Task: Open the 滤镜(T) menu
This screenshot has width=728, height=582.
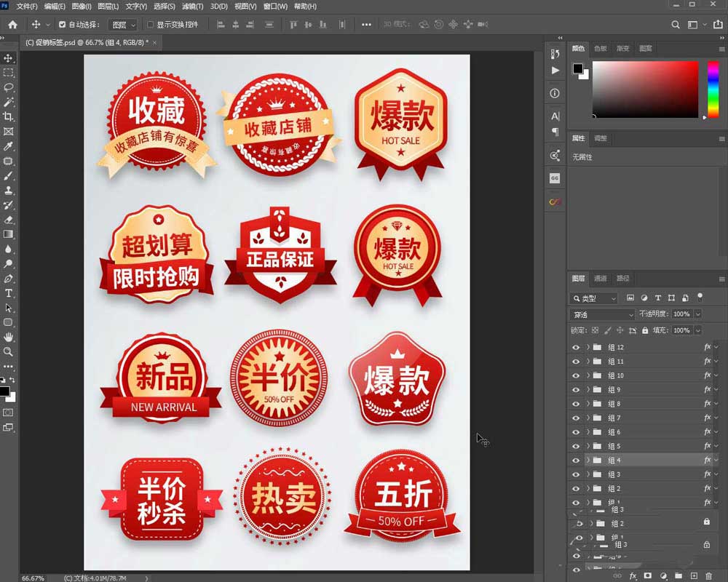Action: point(193,7)
